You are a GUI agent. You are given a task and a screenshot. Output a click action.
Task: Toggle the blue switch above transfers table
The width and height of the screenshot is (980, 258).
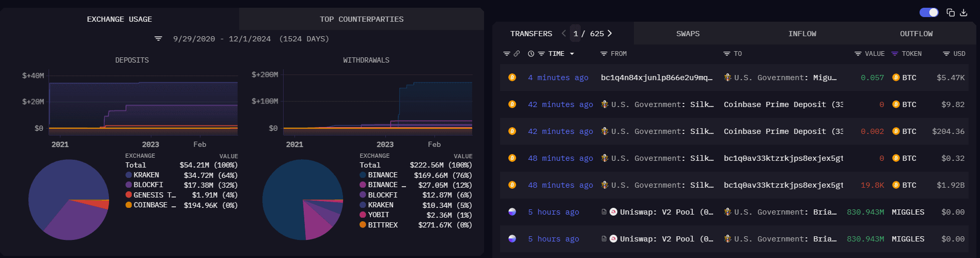(x=929, y=12)
